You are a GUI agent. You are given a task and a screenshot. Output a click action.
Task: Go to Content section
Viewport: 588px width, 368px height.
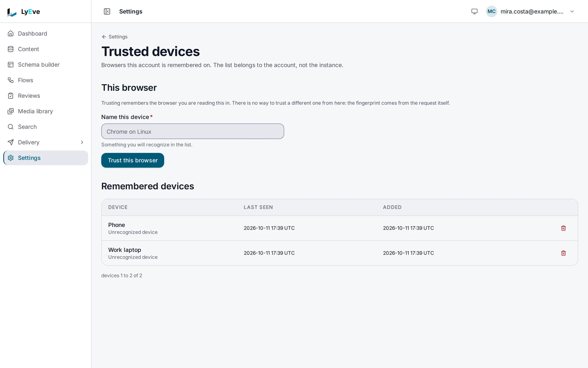tap(46, 49)
